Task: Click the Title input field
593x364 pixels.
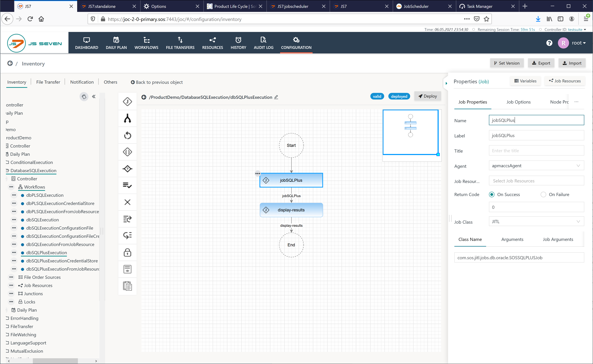Action: [x=536, y=150]
